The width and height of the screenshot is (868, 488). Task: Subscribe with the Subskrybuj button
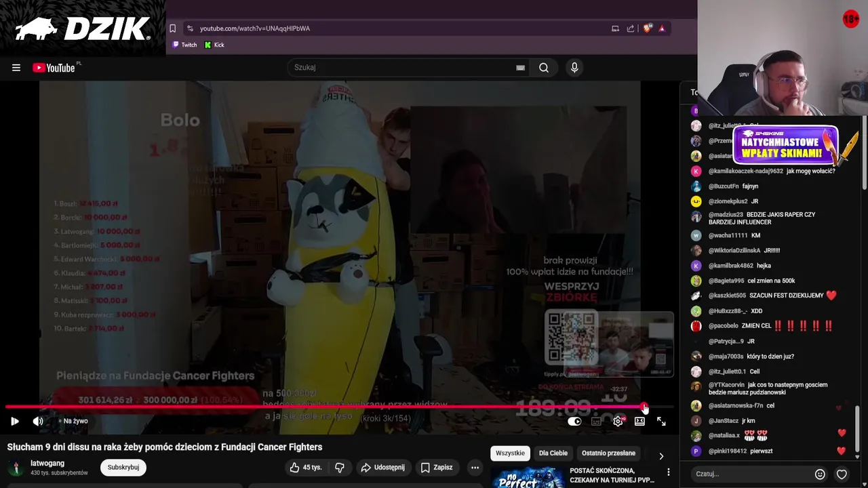[x=123, y=467]
